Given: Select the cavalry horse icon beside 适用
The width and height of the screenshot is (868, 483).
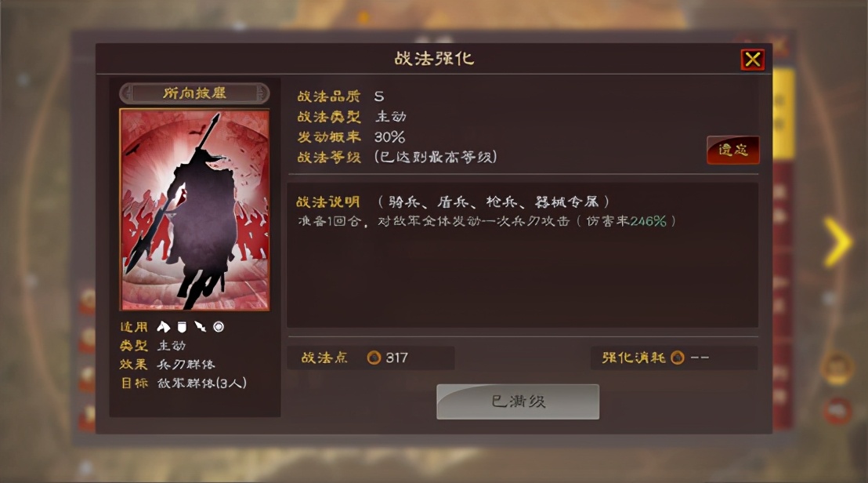Looking at the screenshot, I should (163, 327).
